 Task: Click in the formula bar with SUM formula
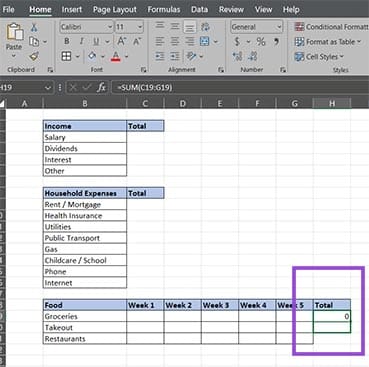240,88
